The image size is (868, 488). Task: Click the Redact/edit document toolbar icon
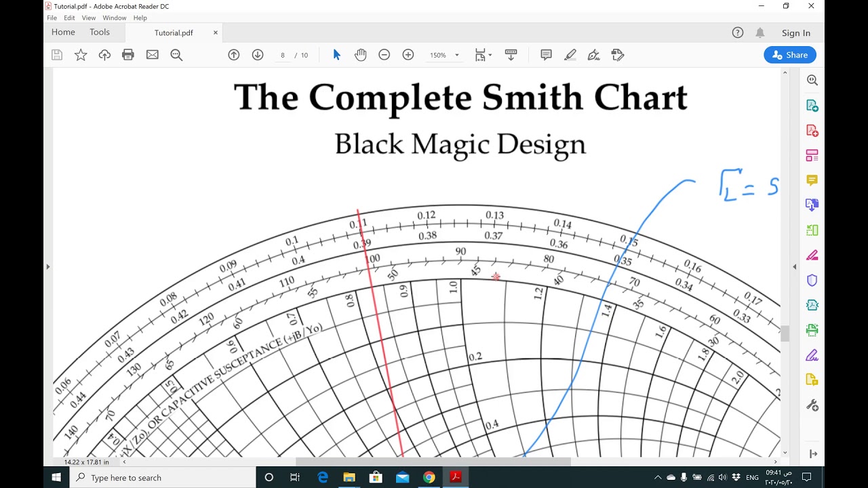[617, 55]
